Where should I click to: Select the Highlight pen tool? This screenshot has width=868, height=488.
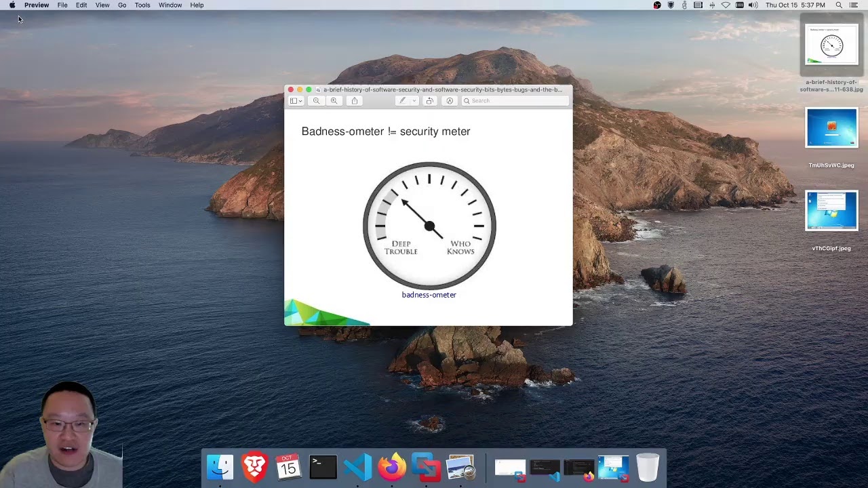(x=402, y=101)
